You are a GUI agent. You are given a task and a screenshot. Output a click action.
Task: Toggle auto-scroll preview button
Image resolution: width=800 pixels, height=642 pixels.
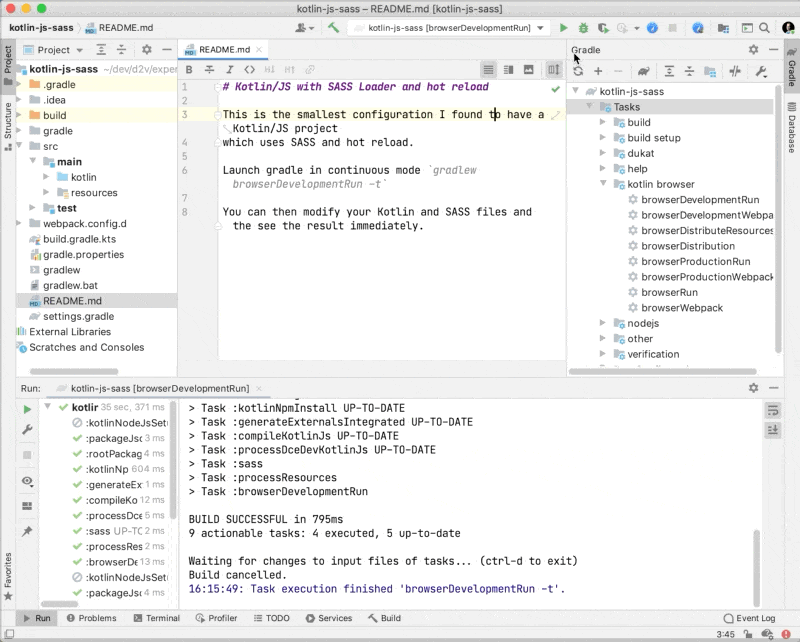pyautogui.click(x=554, y=70)
